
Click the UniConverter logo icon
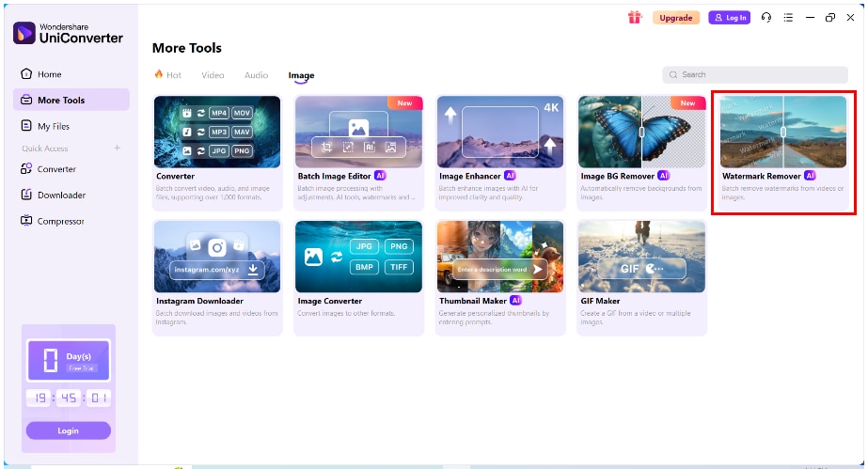point(24,33)
